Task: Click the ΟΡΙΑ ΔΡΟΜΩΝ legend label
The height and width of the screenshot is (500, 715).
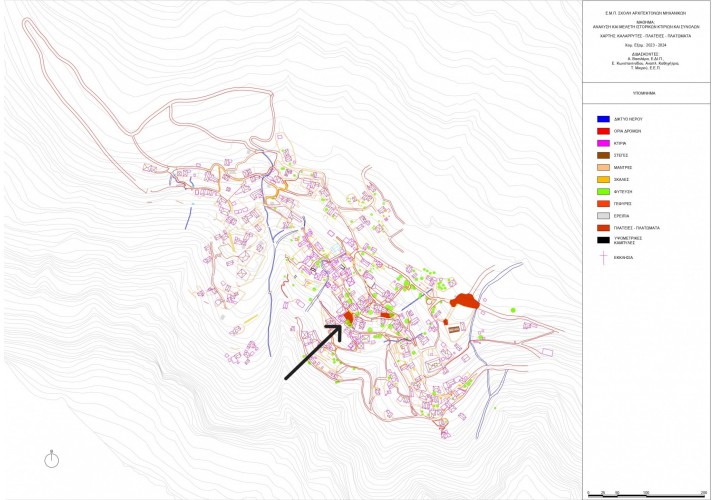Action: (x=627, y=131)
